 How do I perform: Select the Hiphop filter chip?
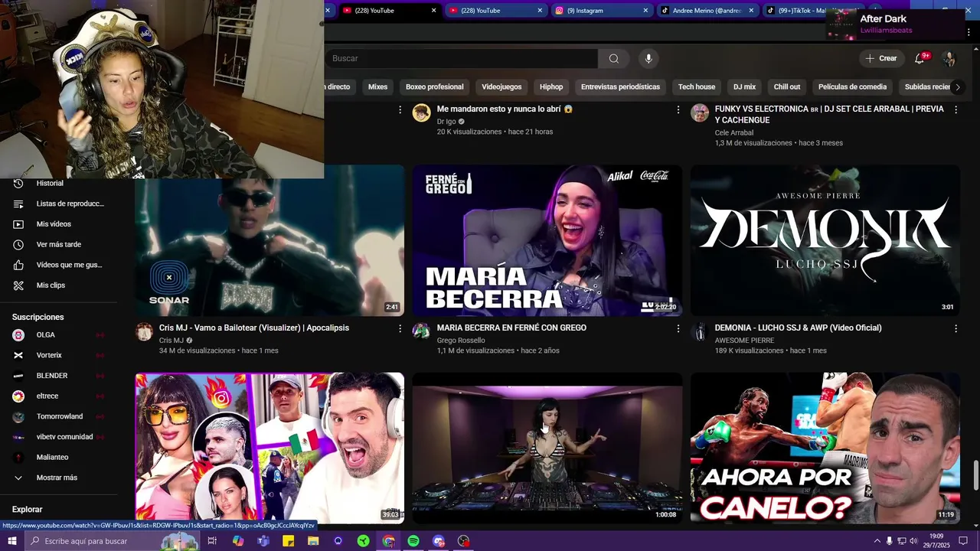tap(551, 87)
